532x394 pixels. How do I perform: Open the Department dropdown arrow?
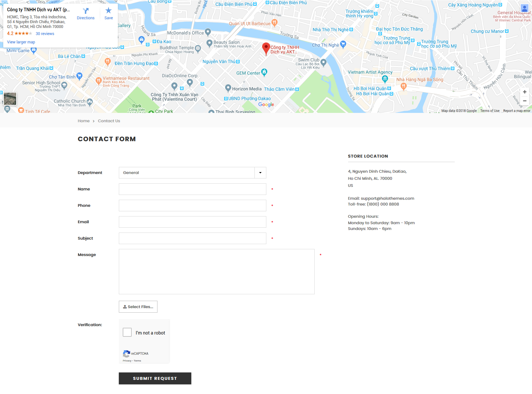tap(260, 173)
